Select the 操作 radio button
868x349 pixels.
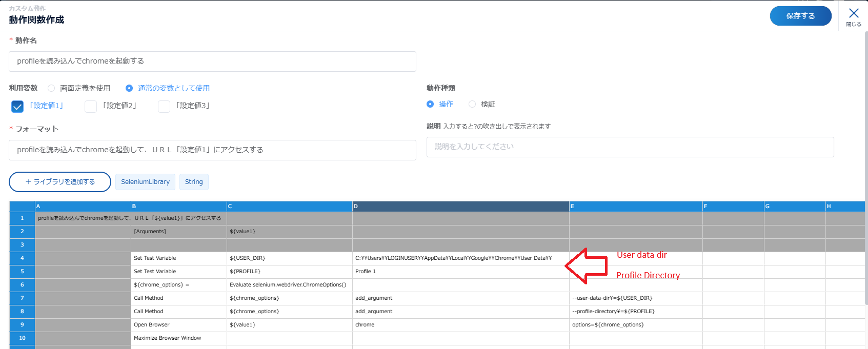tap(430, 104)
